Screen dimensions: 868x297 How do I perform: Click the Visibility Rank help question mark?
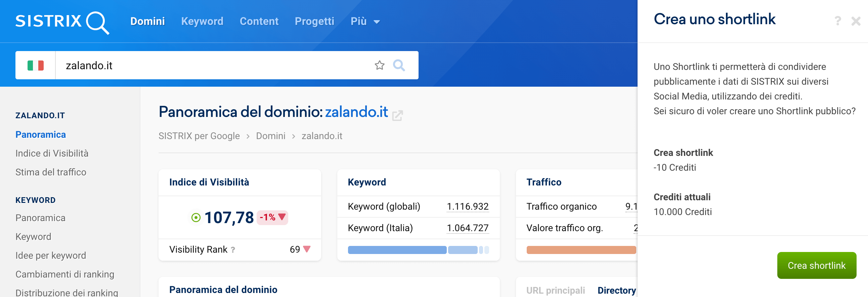click(233, 250)
